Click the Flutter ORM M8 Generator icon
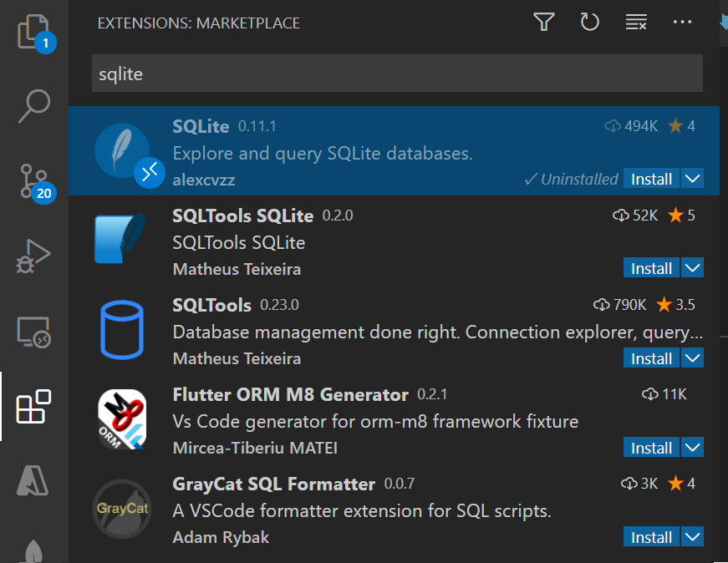This screenshot has height=563, width=728. [x=122, y=419]
